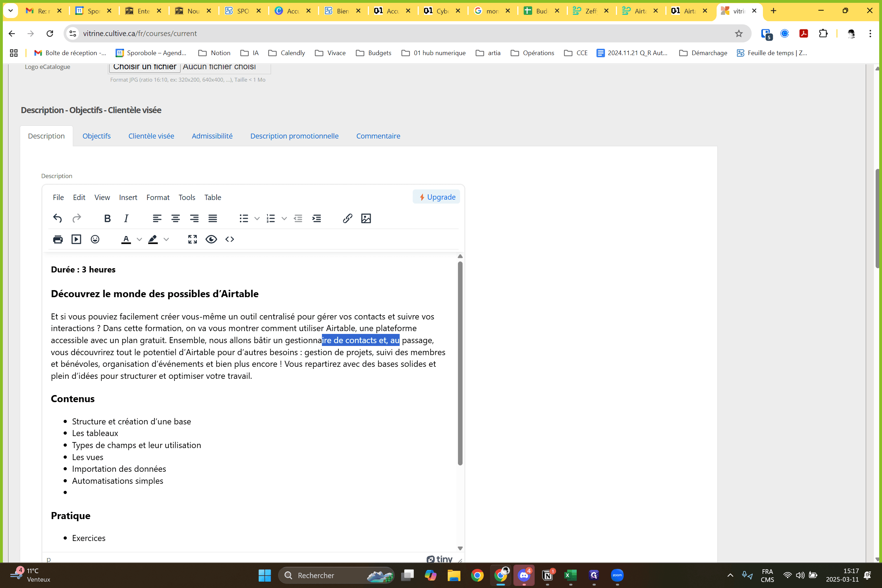Viewport: 882px width, 588px height.
Task: Select the Description tab
Action: coord(46,136)
